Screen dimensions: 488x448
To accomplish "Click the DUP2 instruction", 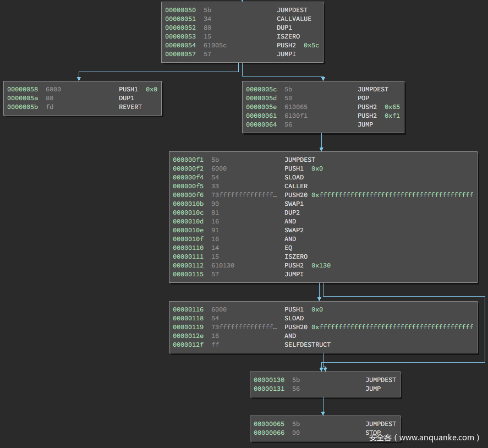I will click(292, 212).
